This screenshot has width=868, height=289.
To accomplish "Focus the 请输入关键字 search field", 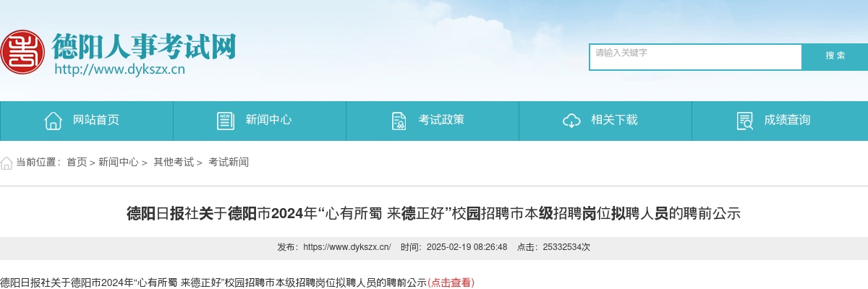I will pos(696,57).
